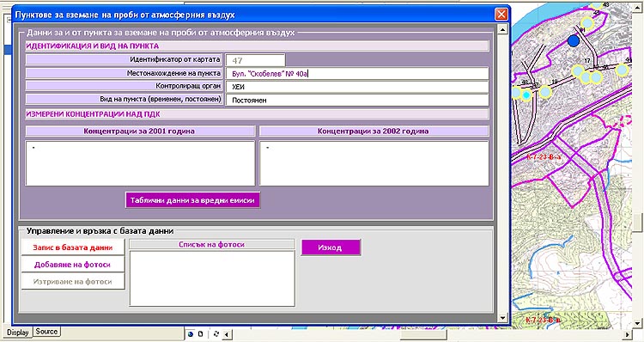The width and height of the screenshot is (644, 342).
Task: Click the Контролиращ орган field containing ХЕИ
Action: click(357, 87)
